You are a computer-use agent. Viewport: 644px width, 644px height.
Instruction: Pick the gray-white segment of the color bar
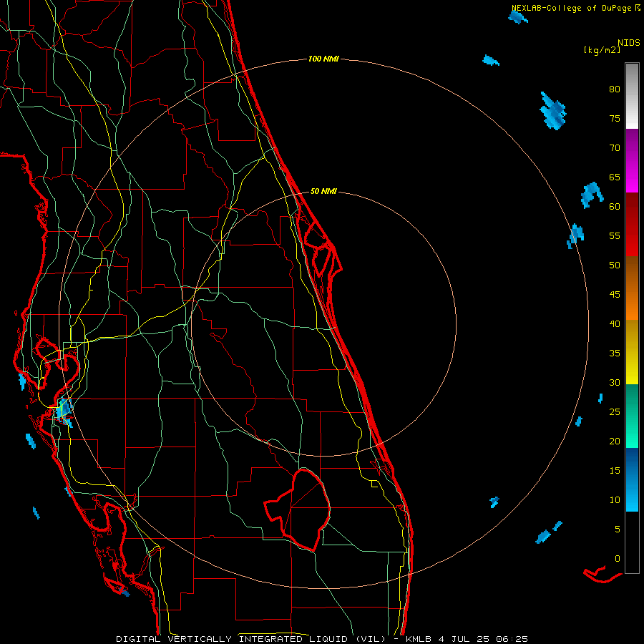tap(632, 96)
